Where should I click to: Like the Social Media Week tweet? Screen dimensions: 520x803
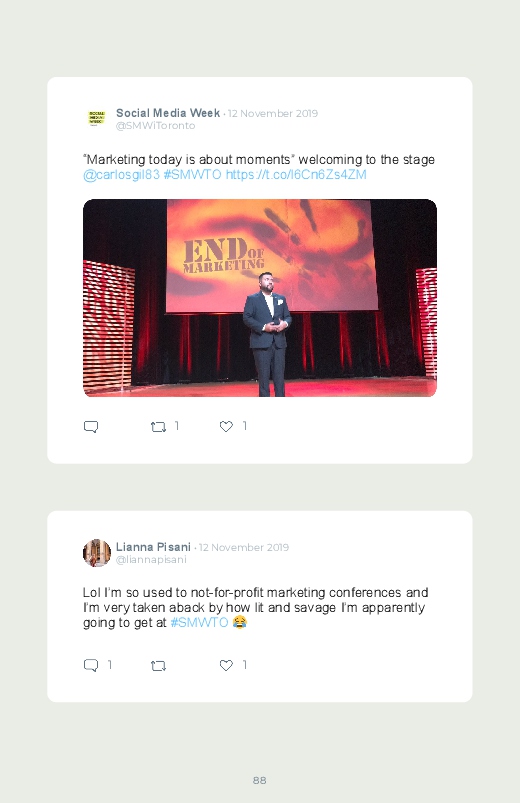(x=226, y=426)
